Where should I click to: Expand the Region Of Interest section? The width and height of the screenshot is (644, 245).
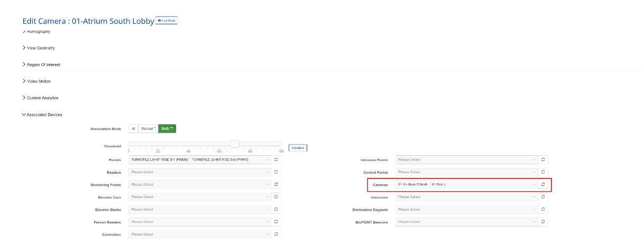click(x=43, y=64)
